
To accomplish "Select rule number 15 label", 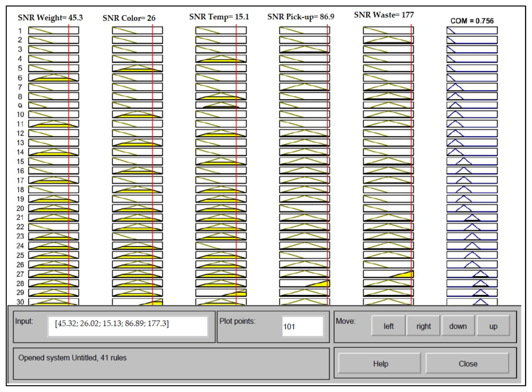I will pyautogui.click(x=20, y=161).
